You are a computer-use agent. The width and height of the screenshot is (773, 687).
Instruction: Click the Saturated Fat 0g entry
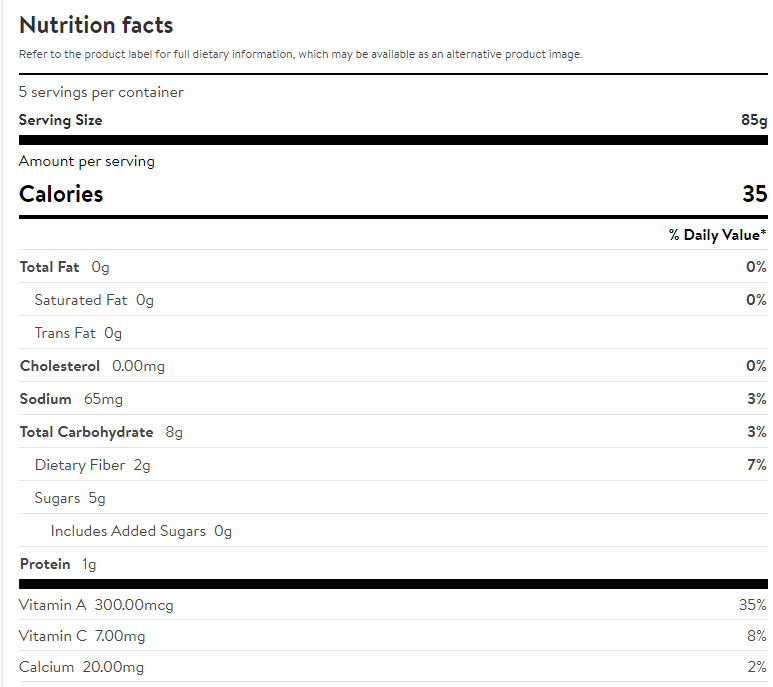94,300
